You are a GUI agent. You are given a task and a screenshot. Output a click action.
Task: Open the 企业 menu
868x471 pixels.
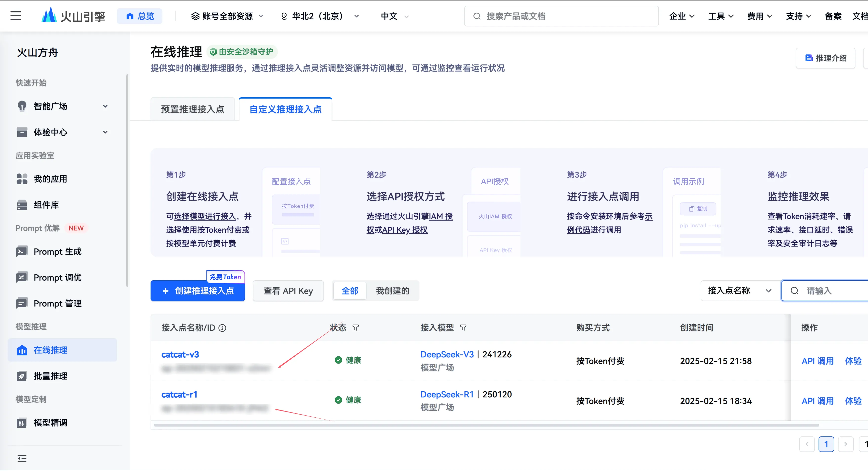tap(682, 16)
